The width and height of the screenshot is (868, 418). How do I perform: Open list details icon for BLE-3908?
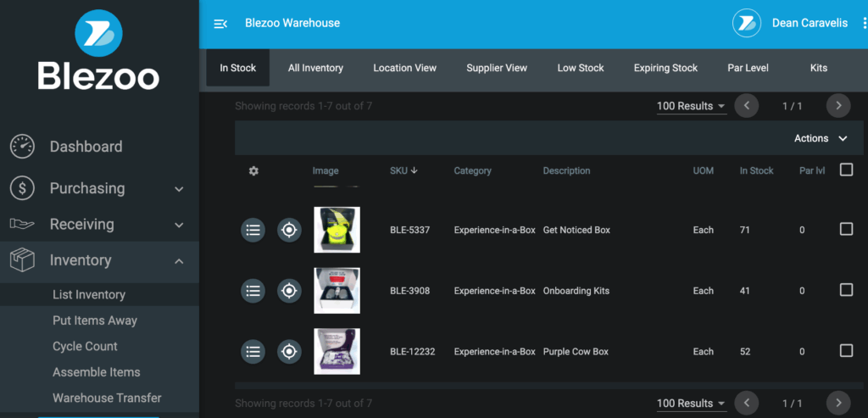pos(253,291)
